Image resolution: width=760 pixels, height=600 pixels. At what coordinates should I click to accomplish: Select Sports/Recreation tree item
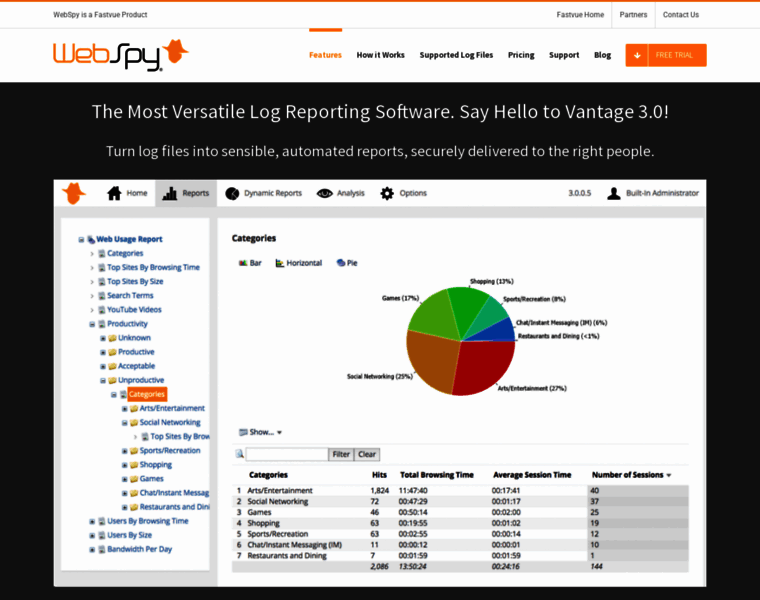click(170, 451)
